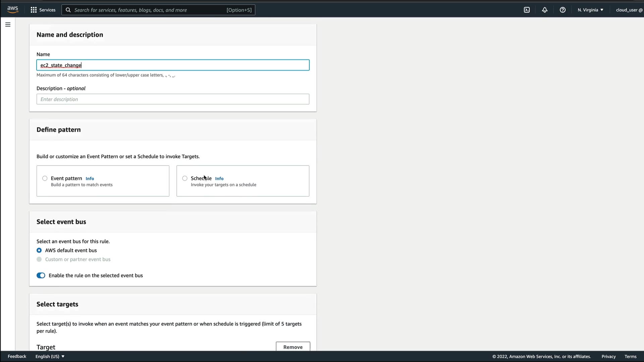
Task: Click the search magnifier icon
Action: [x=68, y=10]
